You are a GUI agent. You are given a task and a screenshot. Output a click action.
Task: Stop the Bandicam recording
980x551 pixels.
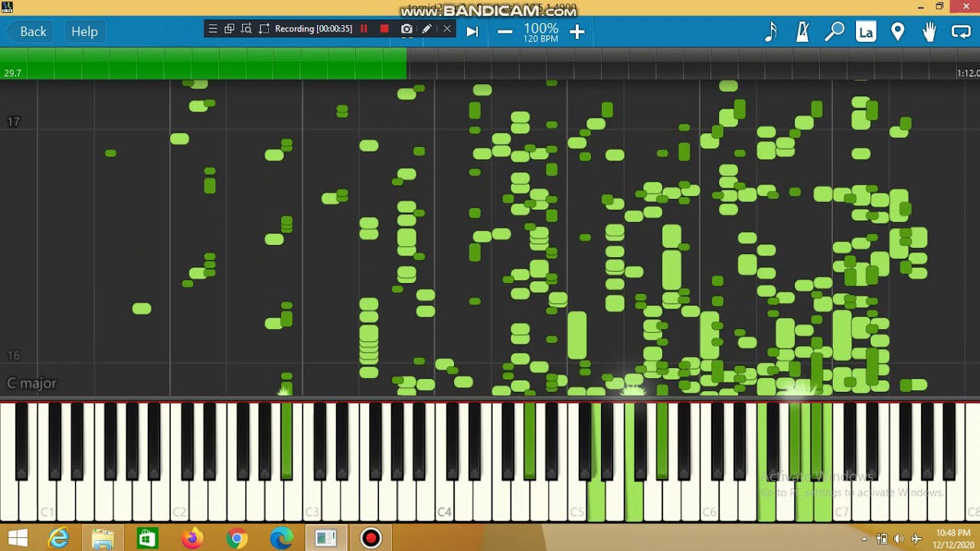click(x=384, y=29)
